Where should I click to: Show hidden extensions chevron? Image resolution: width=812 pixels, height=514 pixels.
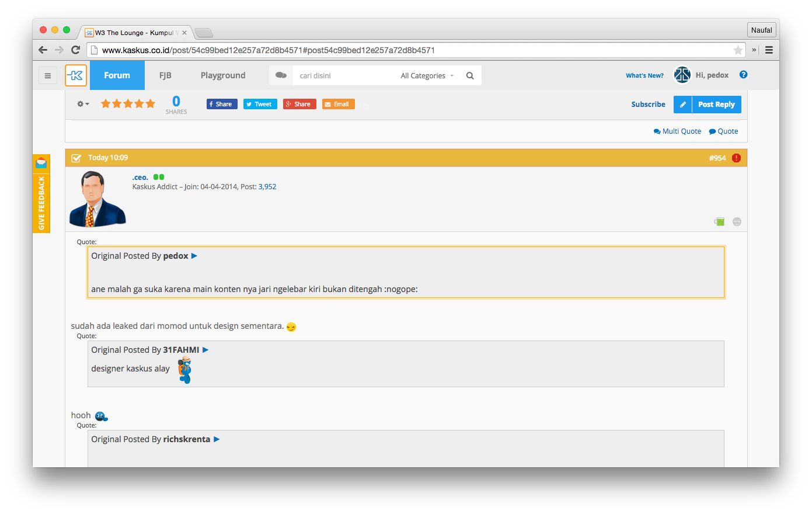(x=754, y=50)
